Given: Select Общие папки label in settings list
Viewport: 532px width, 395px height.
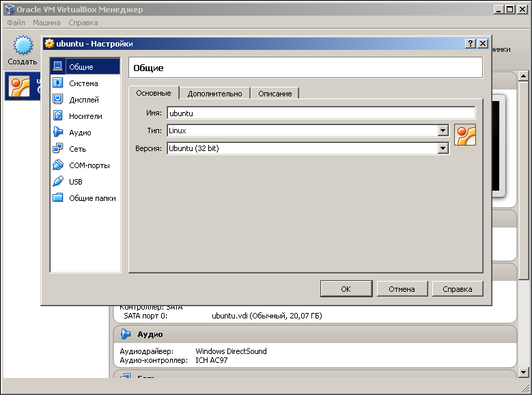Looking at the screenshot, I should [x=92, y=198].
